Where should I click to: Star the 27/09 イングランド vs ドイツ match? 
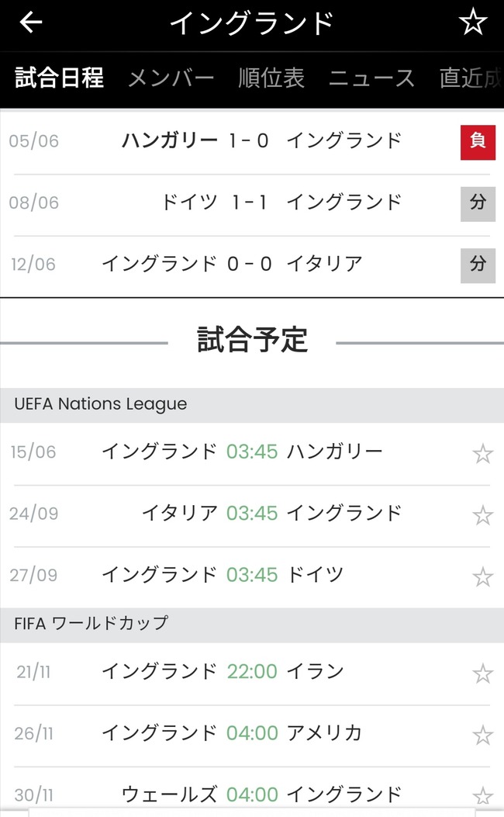point(482,576)
